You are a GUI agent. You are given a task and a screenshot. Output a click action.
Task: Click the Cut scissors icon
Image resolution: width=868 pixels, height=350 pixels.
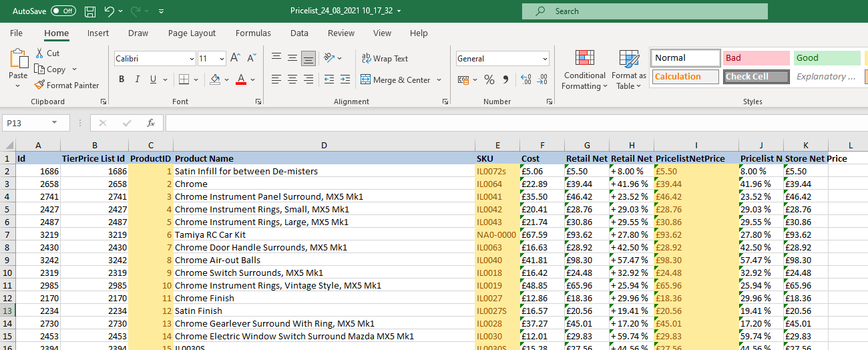pos(39,53)
